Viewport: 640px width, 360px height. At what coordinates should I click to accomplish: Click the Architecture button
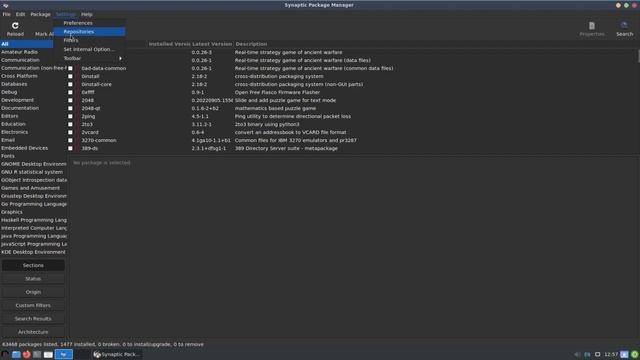point(33,332)
